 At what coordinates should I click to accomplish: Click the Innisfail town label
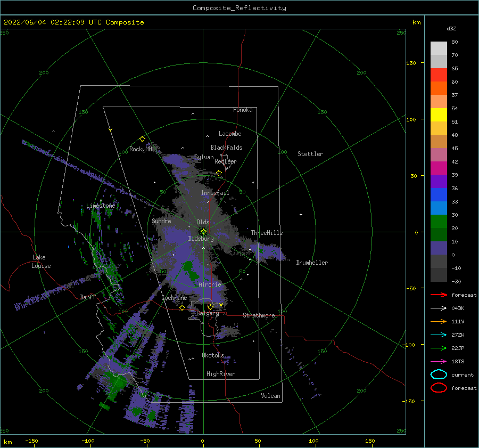[x=215, y=193]
